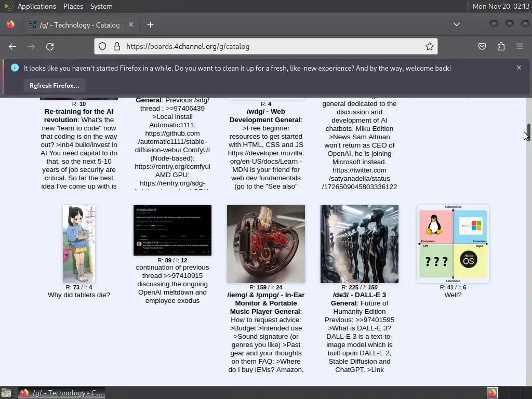Select the Firefox window in the taskbar

[x=61, y=393]
